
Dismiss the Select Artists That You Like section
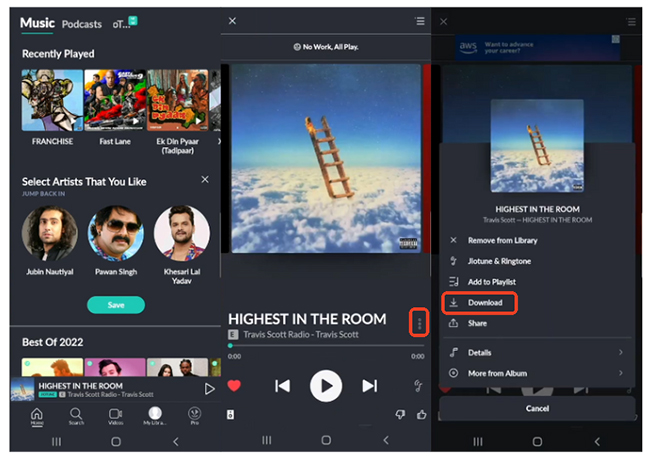pyautogui.click(x=205, y=179)
